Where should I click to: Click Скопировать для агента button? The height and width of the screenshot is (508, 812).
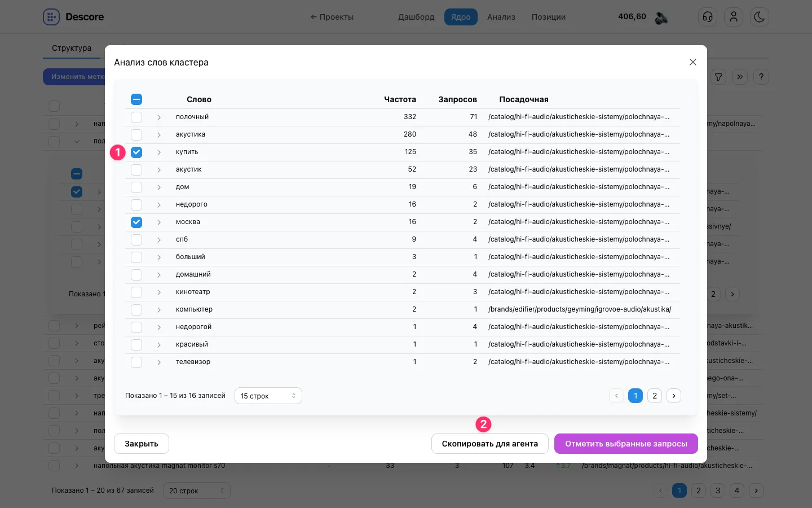[490, 444]
